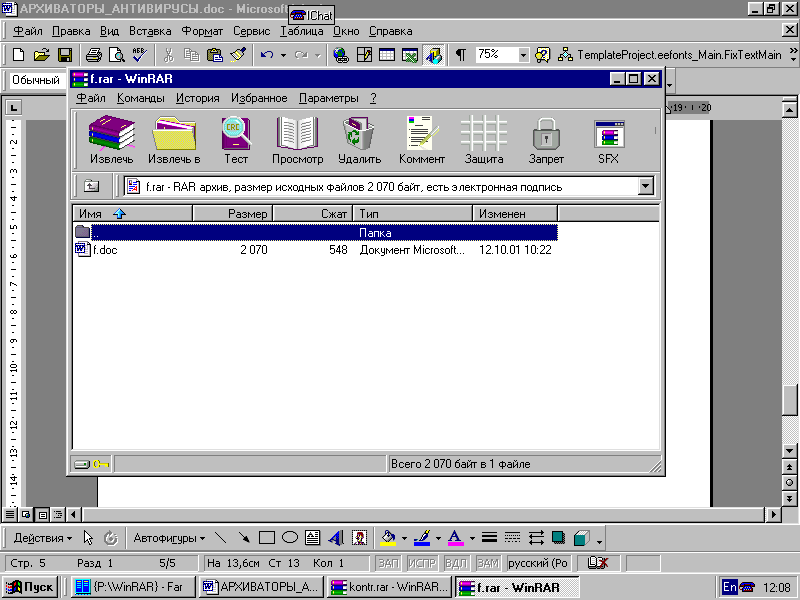The height and width of the screenshot is (600, 800).
Task: Switch to the Far manager taskbar button
Action: [x=133, y=587]
